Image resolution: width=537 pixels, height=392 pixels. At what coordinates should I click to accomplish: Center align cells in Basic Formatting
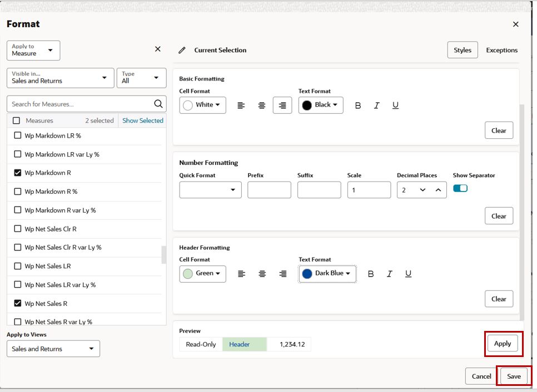[262, 105]
